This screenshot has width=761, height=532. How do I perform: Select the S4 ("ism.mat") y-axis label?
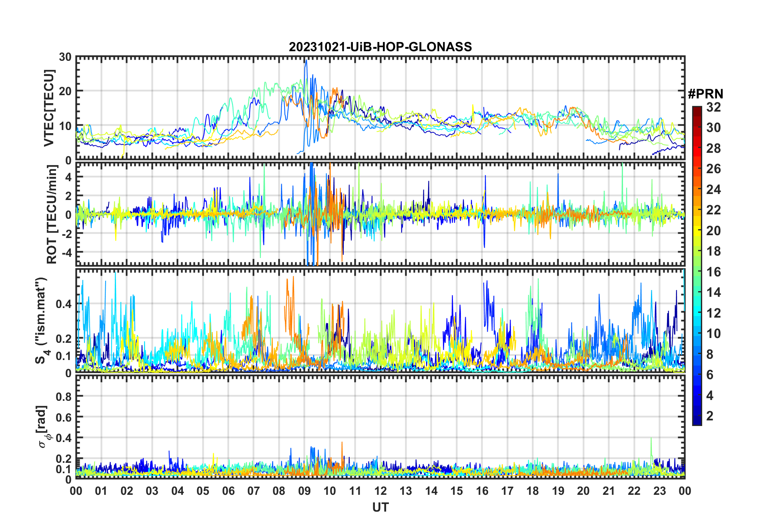click(x=41, y=321)
